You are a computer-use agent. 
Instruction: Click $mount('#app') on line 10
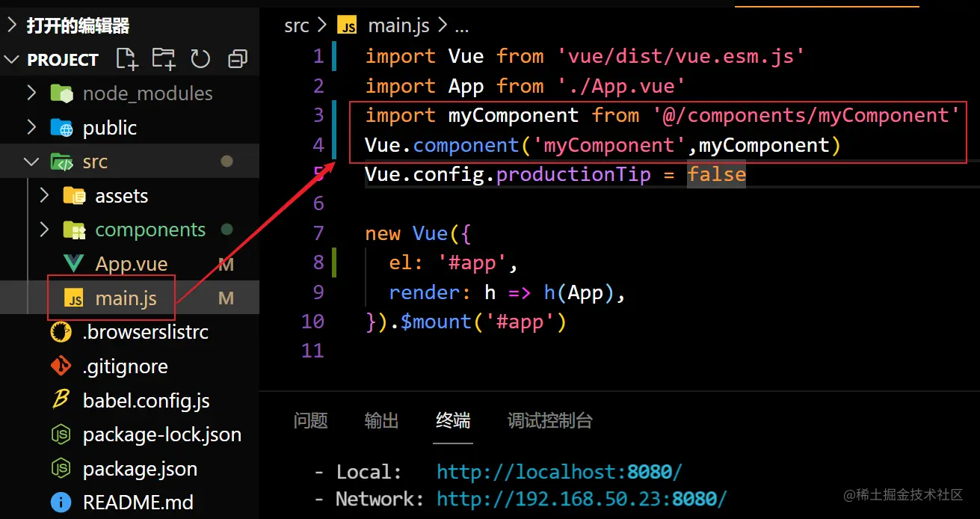(484, 322)
